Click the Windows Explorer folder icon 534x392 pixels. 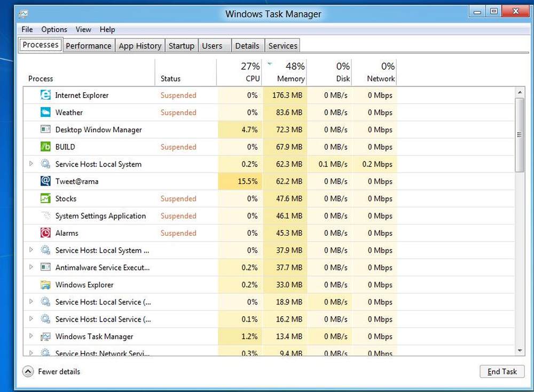pos(45,284)
